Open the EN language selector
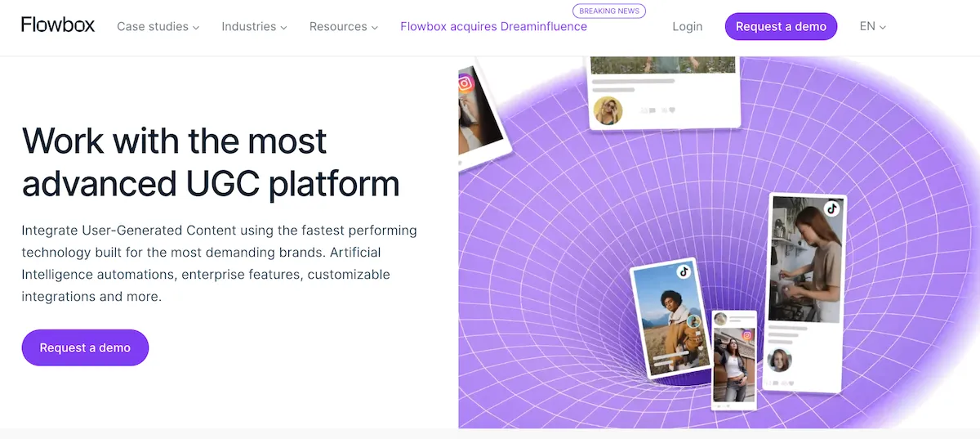 pyautogui.click(x=872, y=26)
